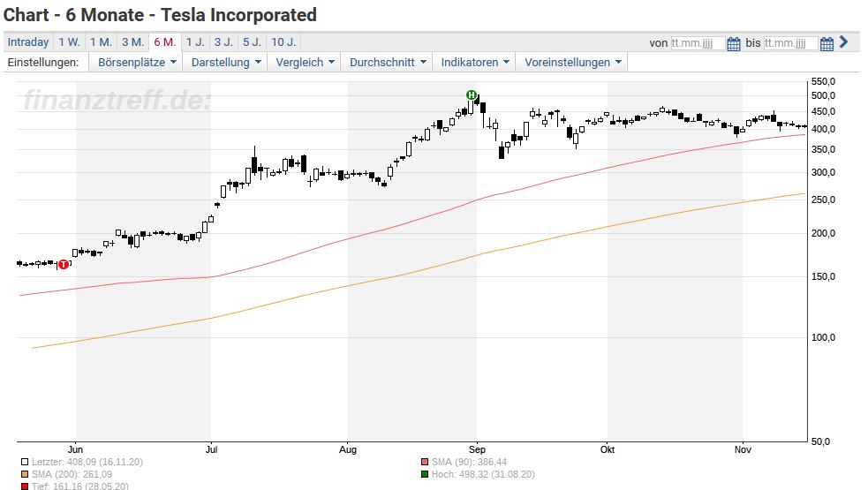868x490 pixels.
Task: Select the 10 J. time range tab
Action: (283, 42)
